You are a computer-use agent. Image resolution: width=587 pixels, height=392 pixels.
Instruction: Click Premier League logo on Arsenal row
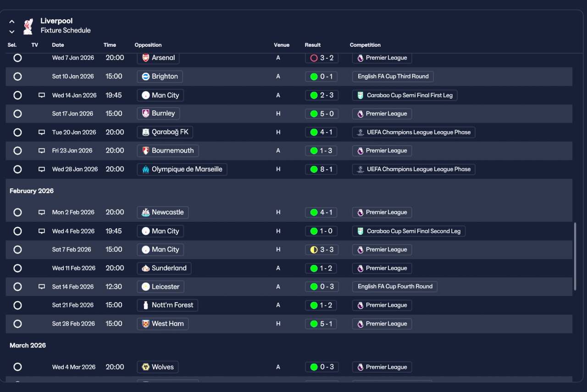tap(360, 58)
